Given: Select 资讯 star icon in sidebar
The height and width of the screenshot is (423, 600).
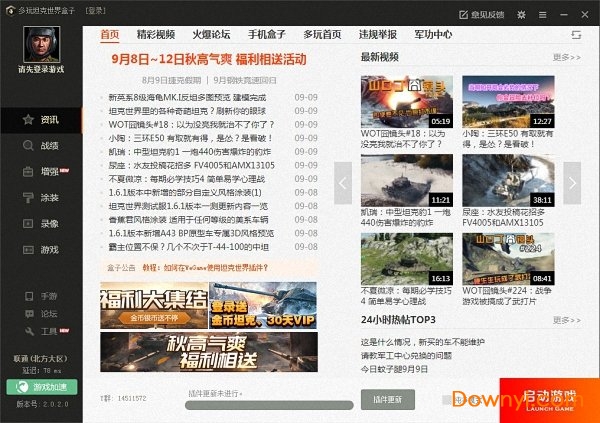Looking at the screenshot, I should (x=28, y=120).
